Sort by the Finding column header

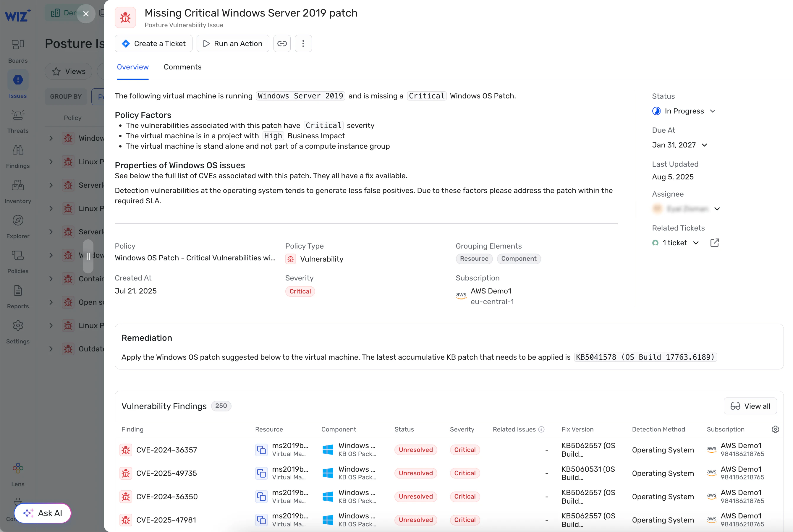pos(132,429)
